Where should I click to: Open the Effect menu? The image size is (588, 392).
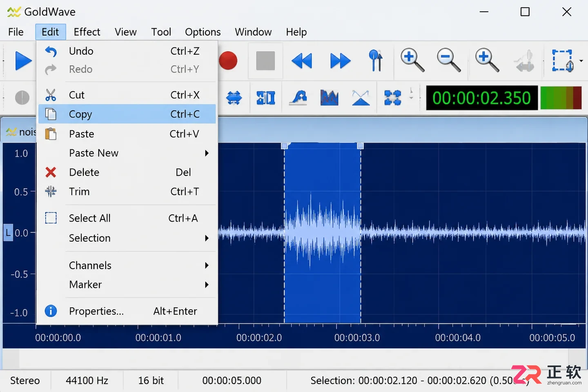(x=87, y=32)
